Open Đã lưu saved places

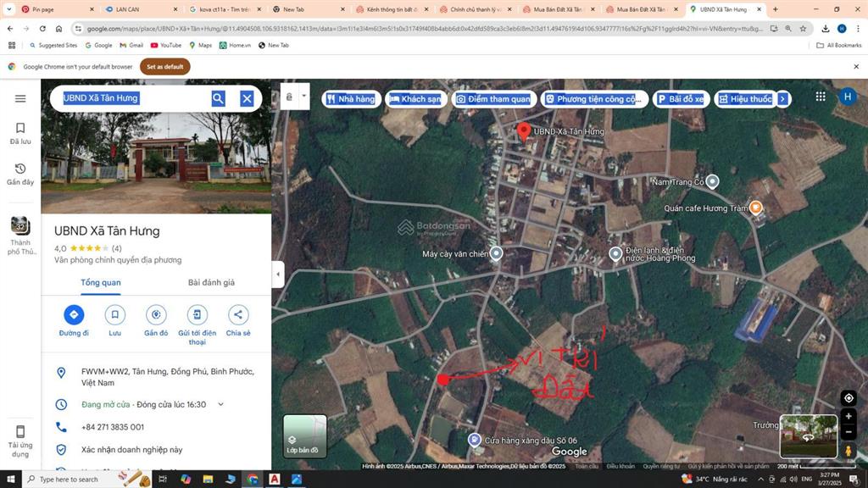[20, 133]
